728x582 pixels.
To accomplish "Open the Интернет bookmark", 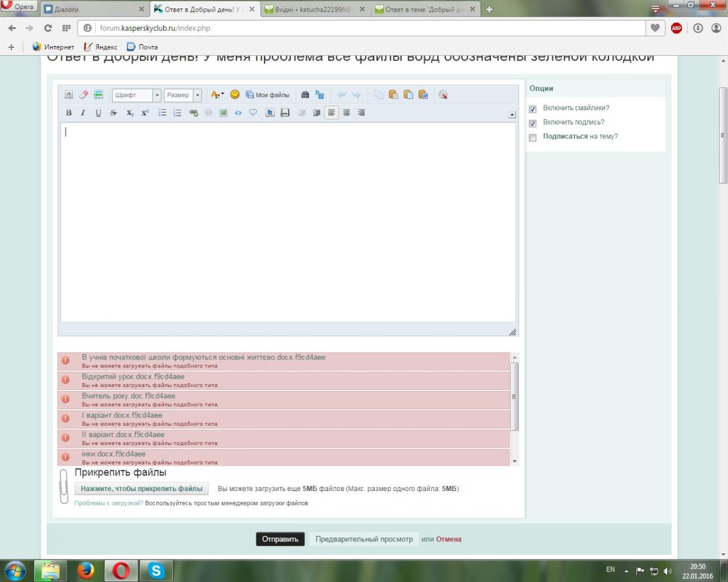I will (53, 47).
